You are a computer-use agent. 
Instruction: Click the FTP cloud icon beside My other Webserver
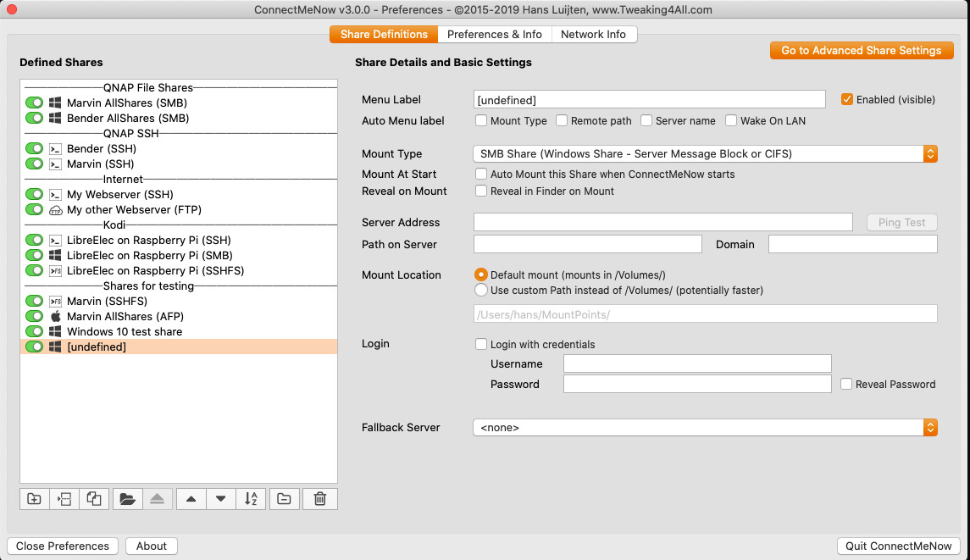[55, 210]
